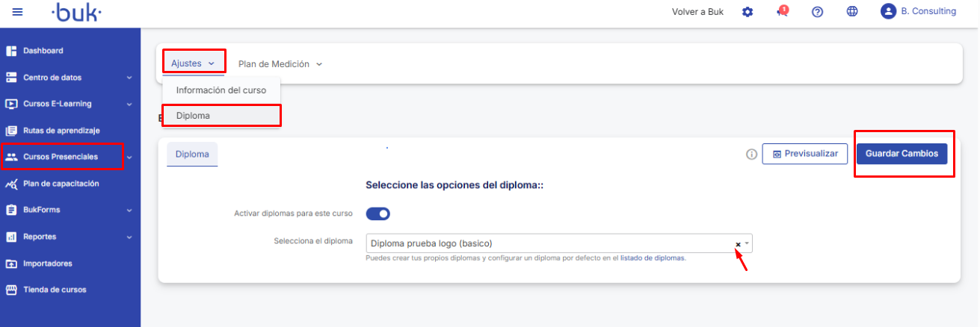Click the language globe icon
This screenshot has height=327, width=980.
[x=852, y=12]
